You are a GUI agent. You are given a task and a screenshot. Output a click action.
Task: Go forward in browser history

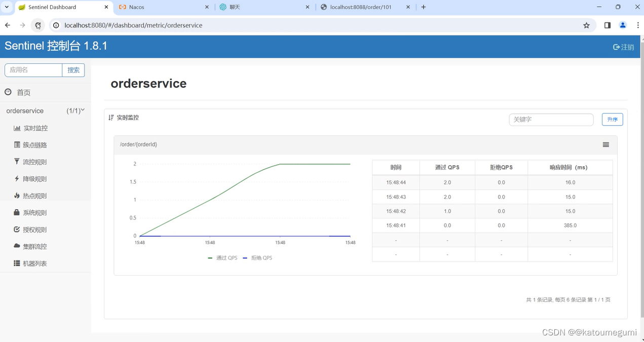pos(22,25)
